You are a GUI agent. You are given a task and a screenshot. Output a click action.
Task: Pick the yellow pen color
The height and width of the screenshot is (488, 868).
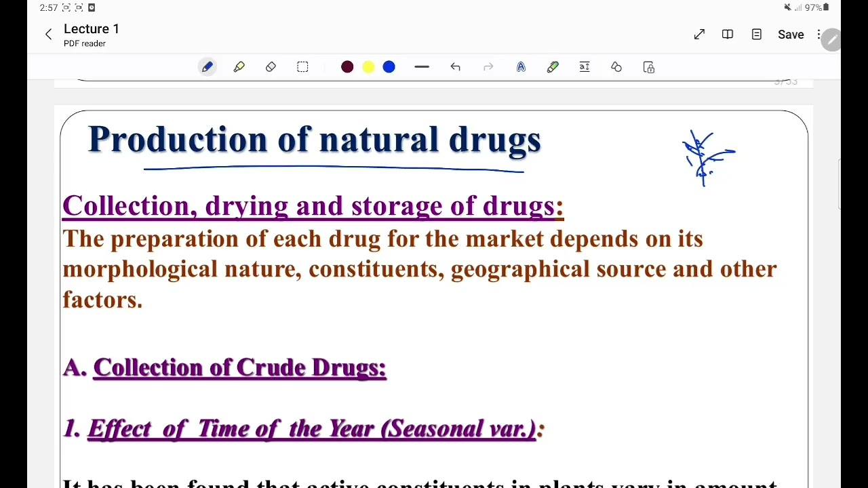368,67
